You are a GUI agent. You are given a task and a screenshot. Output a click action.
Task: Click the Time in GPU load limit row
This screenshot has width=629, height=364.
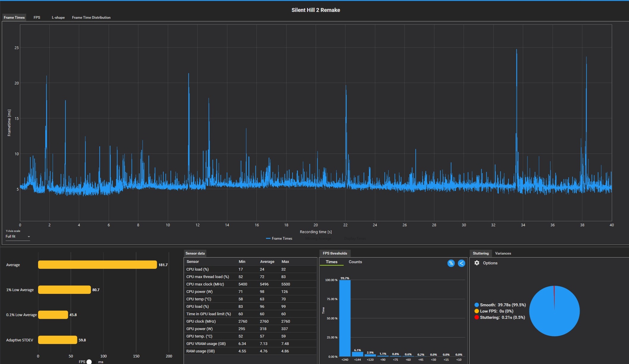click(x=251, y=314)
